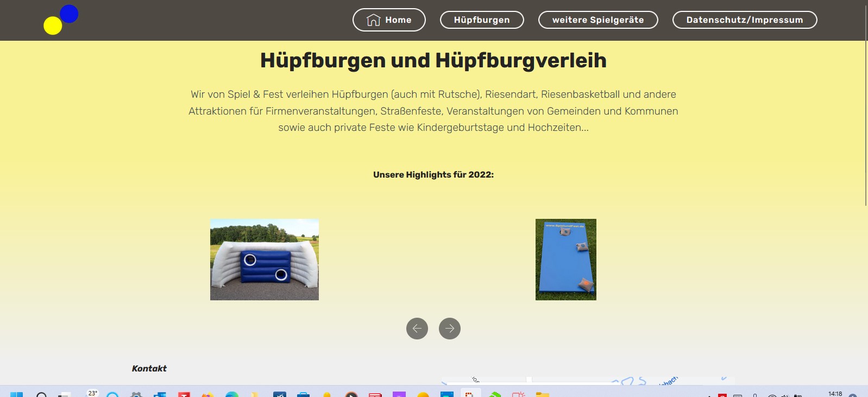
Task: Open the Windows Start menu
Action: pos(16,394)
